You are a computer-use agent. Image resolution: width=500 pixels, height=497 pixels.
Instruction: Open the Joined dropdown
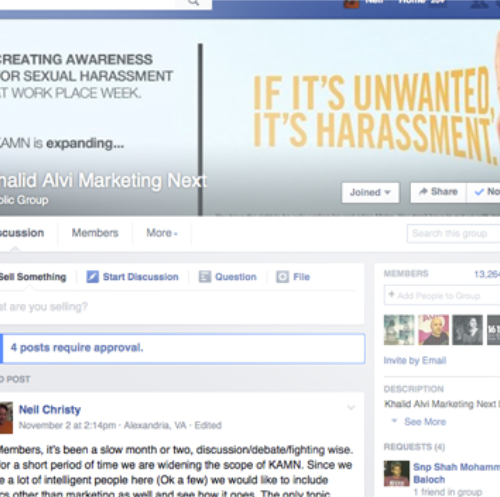370,192
